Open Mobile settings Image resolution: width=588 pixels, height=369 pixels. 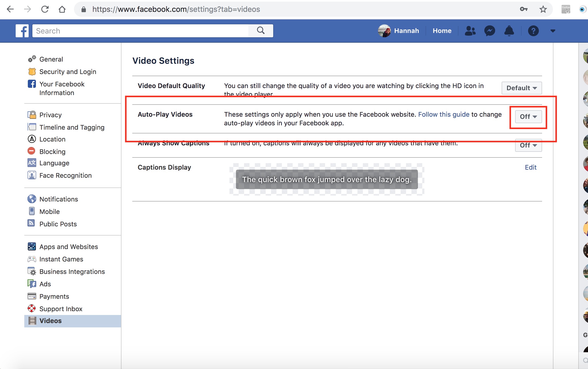coord(49,212)
